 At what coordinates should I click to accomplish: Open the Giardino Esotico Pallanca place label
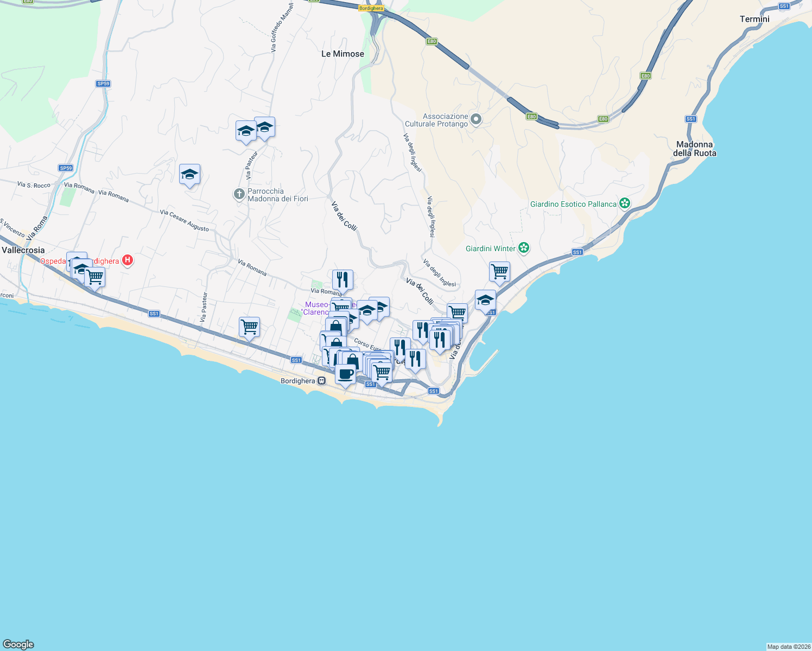point(573,204)
